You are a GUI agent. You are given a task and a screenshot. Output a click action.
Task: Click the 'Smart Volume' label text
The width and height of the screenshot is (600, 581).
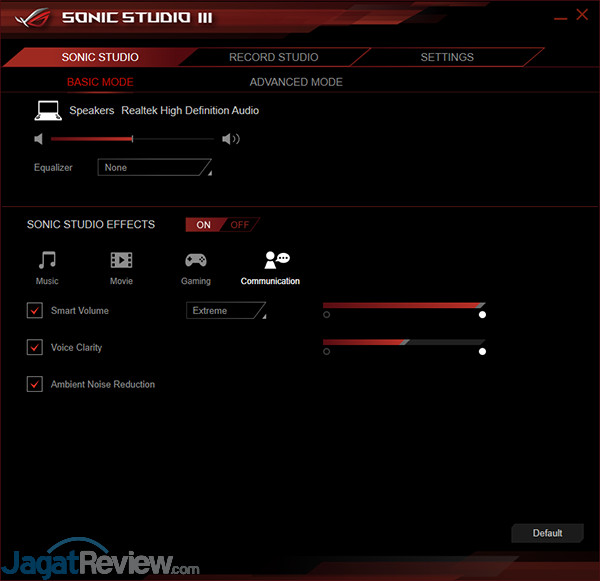point(80,310)
